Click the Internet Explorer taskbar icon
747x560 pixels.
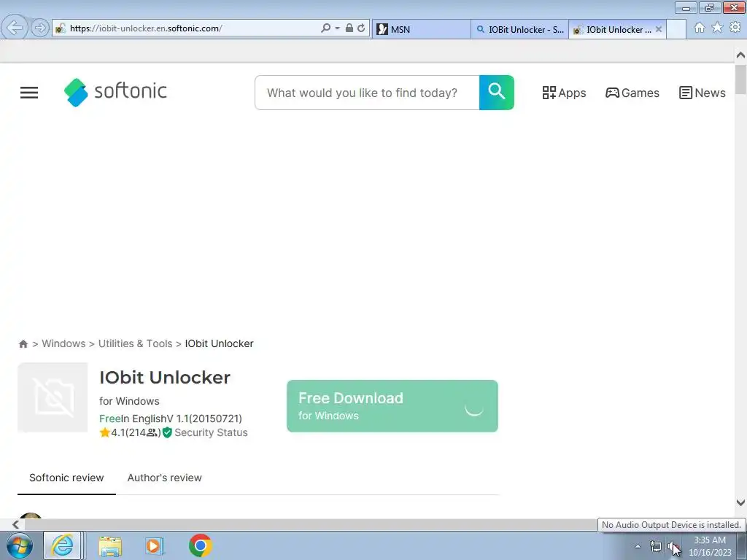(63, 545)
